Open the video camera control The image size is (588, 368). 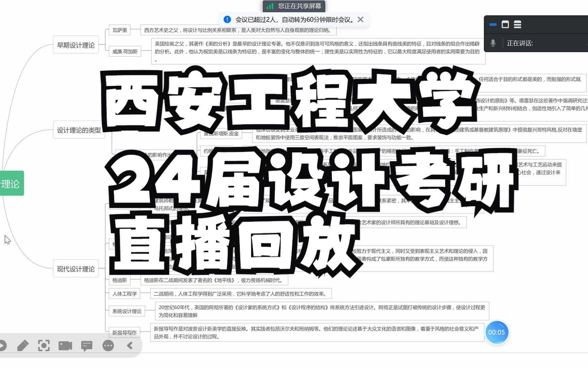[65, 346]
